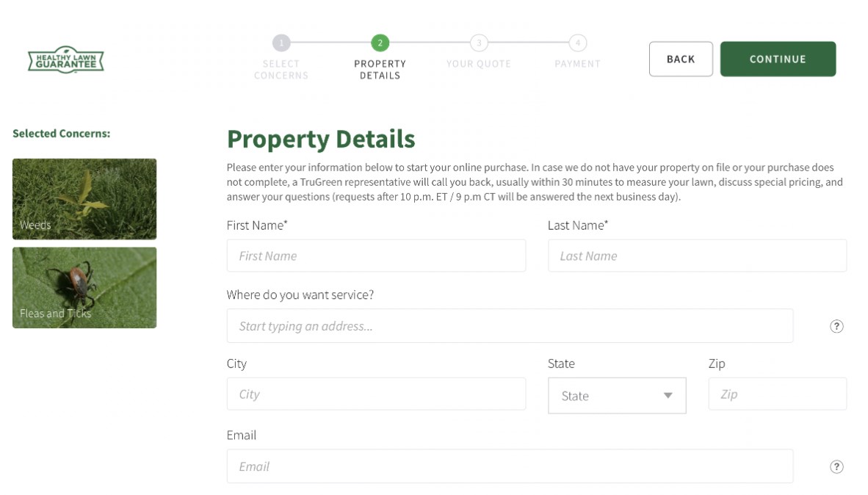Select the Fleas and Ticks thumbnail

click(84, 287)
